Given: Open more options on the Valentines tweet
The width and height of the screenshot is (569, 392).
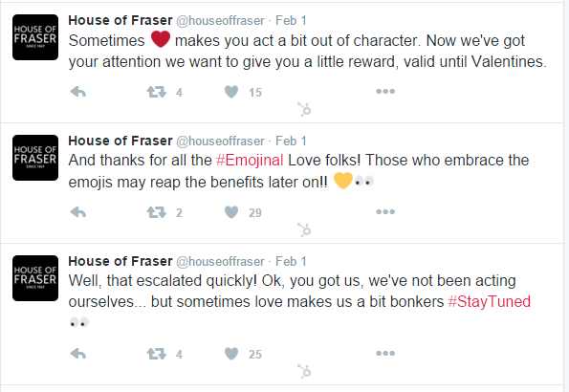Looking at the screenshot, I should pyautogui.click(x=385, y=92).
